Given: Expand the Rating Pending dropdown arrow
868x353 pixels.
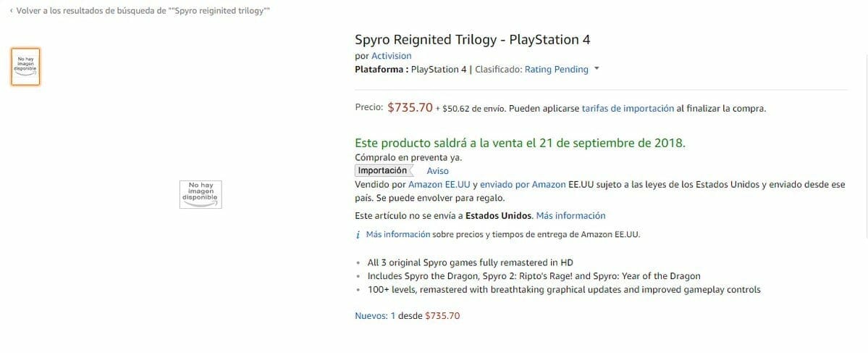Looking at the screenshot, I should pyautogui.click(x=597, y=70).
